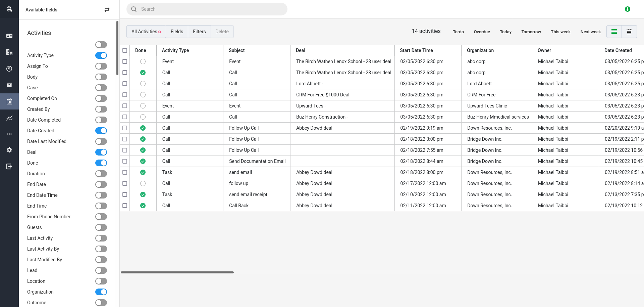Open Settings via the gear icon
The image size is (644, 307).
tap(9, 150)
